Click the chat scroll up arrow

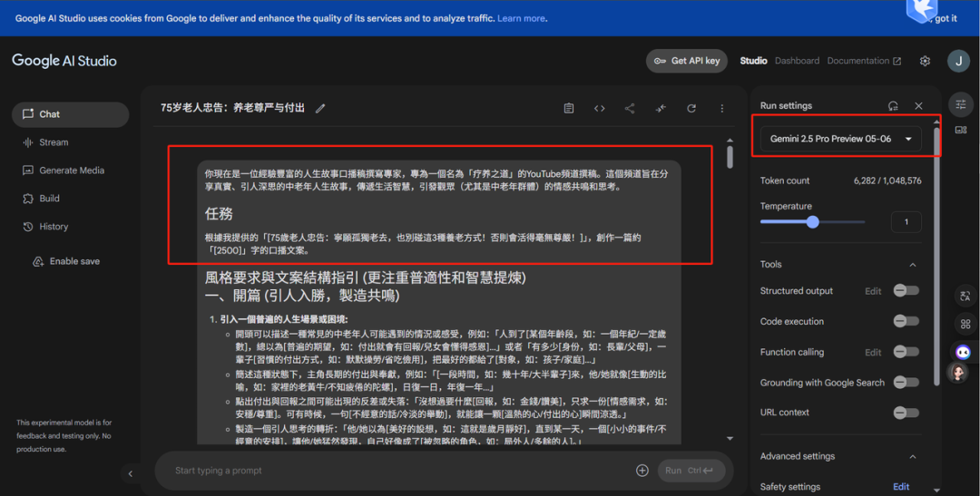pos(730,141)
